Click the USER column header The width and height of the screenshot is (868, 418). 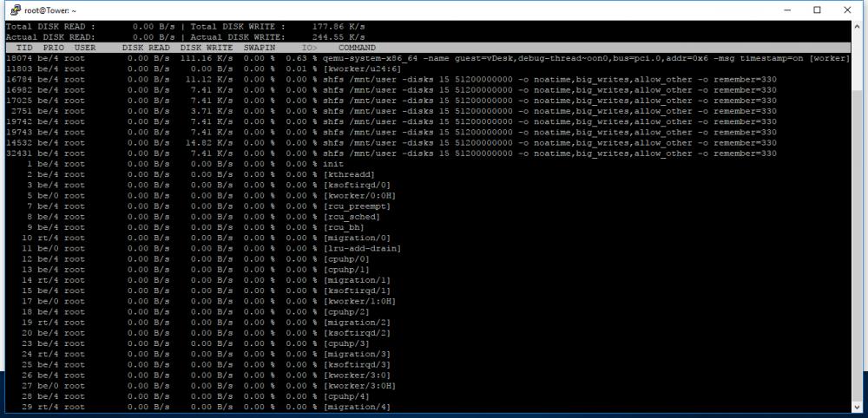click(85, 48)
